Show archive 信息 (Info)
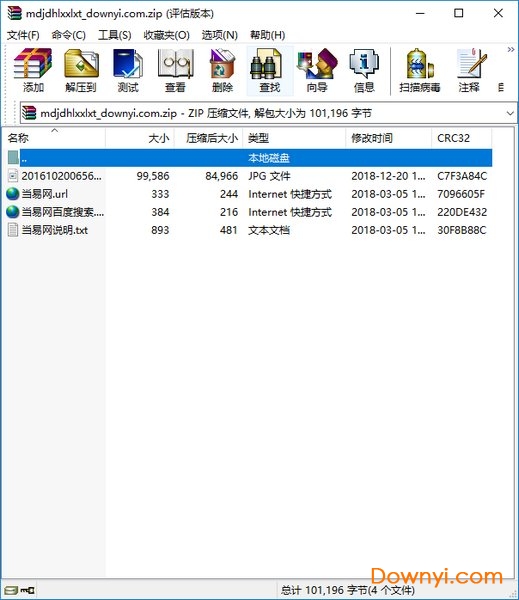Viewport: 519px width, 600px height. (x=364, y=70)
